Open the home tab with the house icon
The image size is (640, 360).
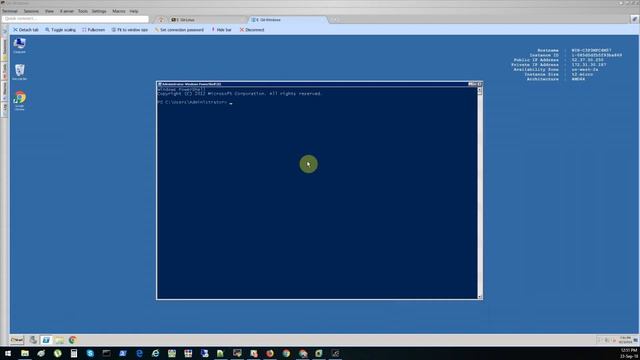click(x=161, y=20)
